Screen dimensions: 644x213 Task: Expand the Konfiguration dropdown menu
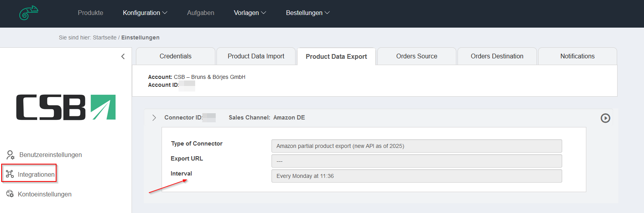[x=145, y=13]
